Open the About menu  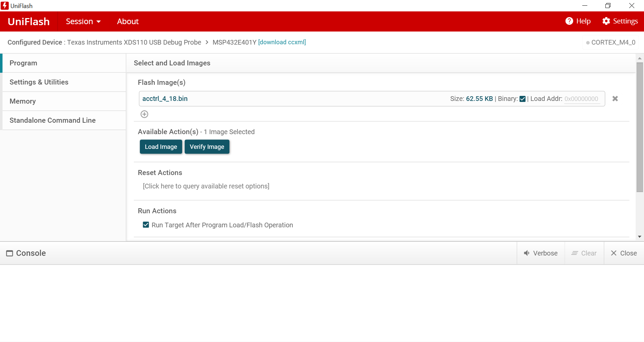(x=127, y=21)
